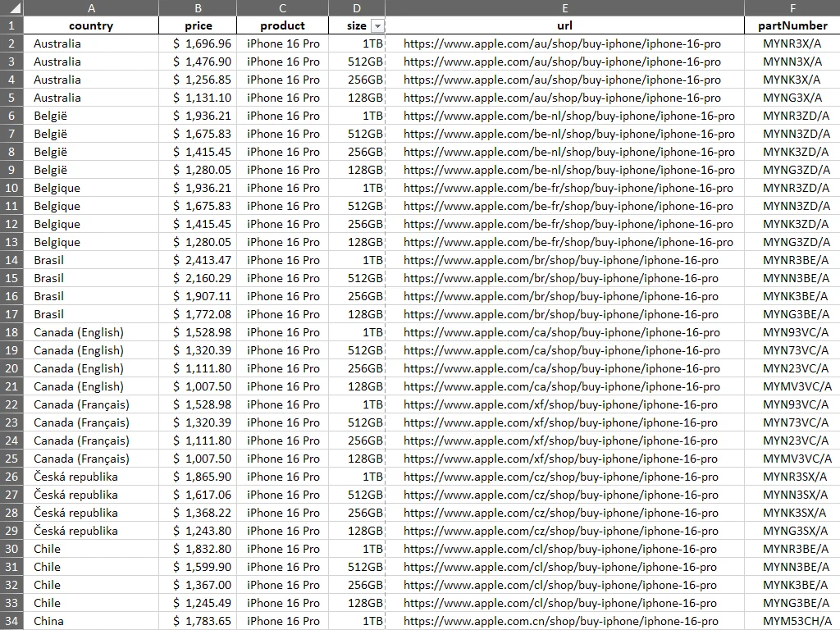Click the /ca/ url in row 19
This screenshot has height=630, width=840.
[564, 350]
